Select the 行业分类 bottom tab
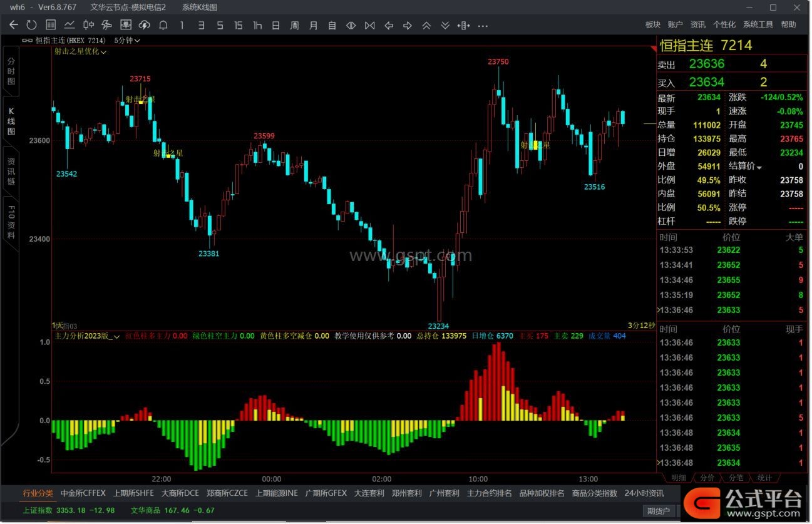This screenshot has height=524, width=812. pos(38,493)
